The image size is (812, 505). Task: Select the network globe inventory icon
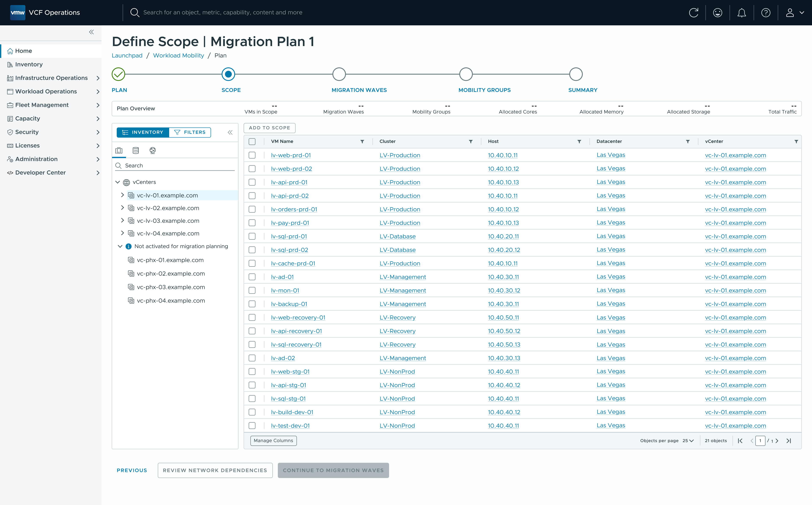click(x=153, y=151)
